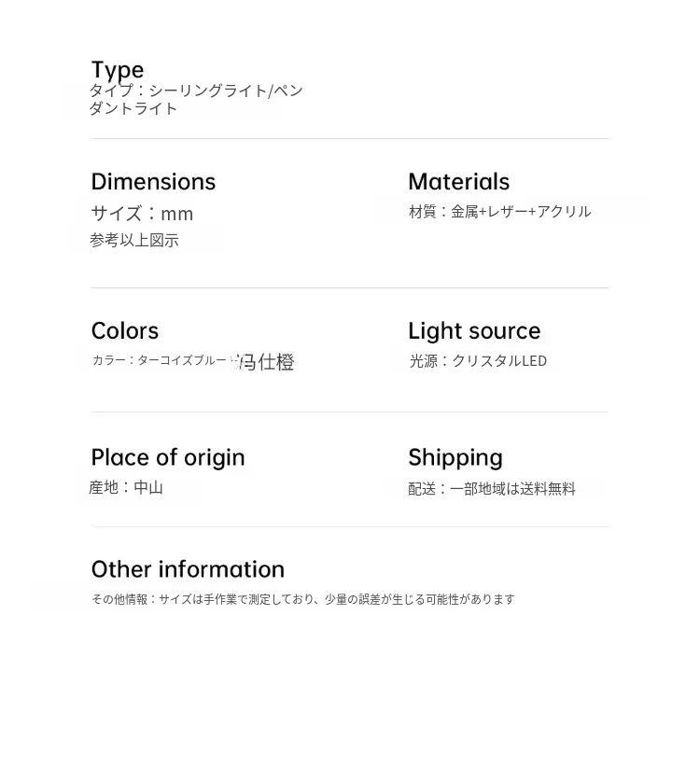
Task: Click the Type heading
Action: (118, 70)
